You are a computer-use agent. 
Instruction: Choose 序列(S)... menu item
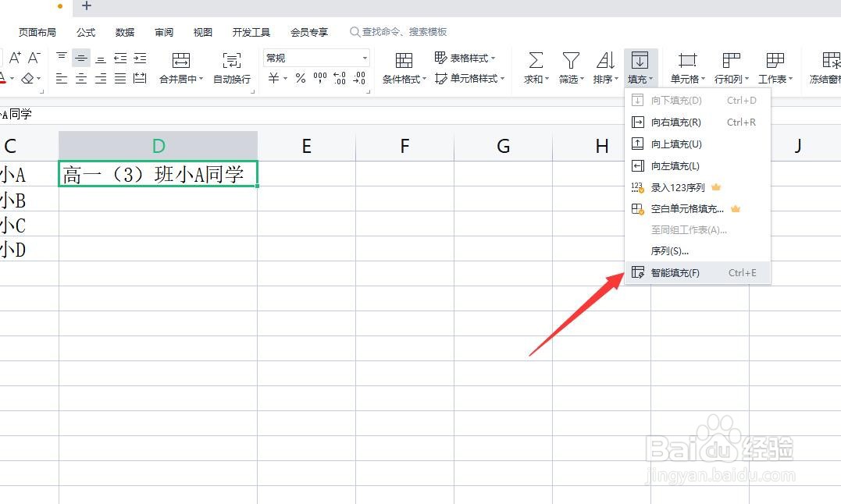click(698, 251)
